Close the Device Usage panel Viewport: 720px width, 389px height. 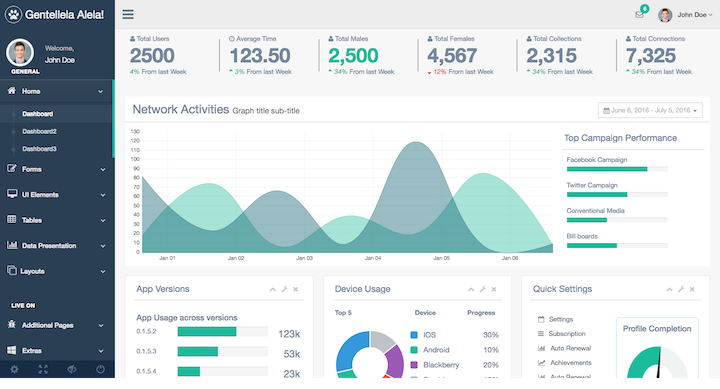click(494, 289)
